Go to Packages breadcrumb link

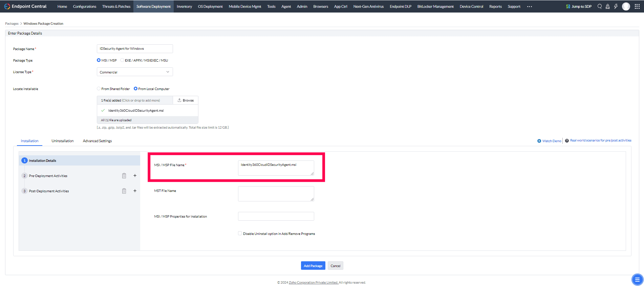12,24
